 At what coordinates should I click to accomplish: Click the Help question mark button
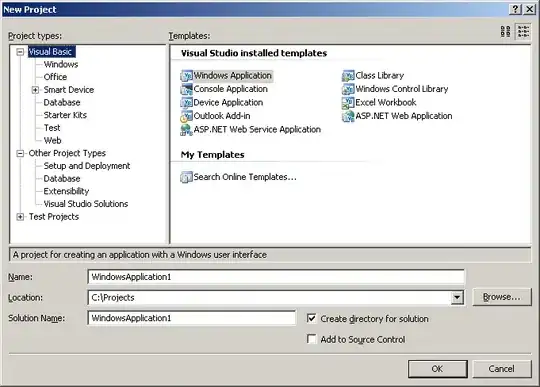coord(515,9)
